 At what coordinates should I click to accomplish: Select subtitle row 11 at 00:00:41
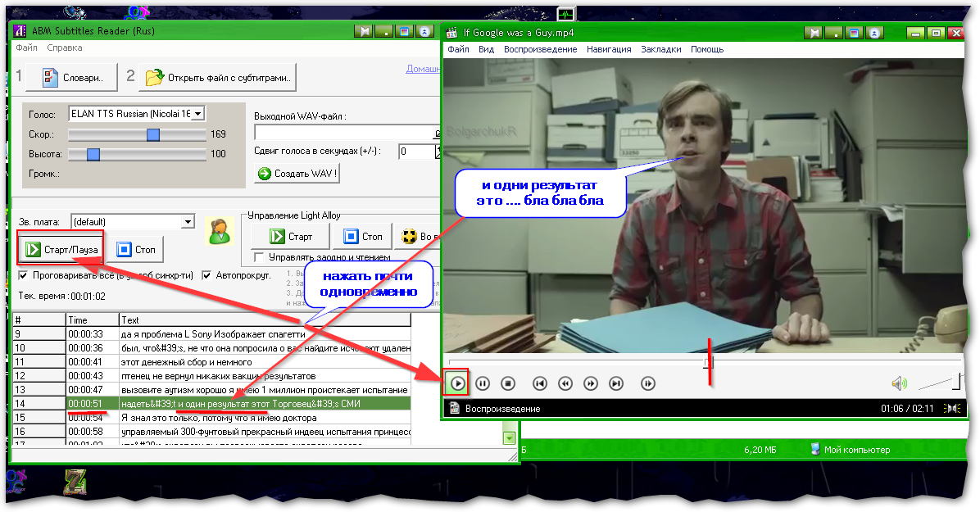pyautogui.click(x=212, y=362)
